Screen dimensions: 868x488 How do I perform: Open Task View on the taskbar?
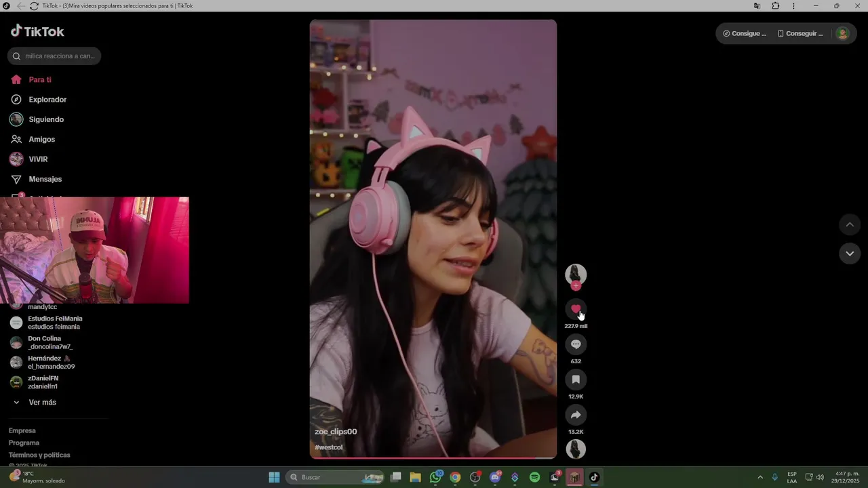pyautogui.click(x=396, y=477)
